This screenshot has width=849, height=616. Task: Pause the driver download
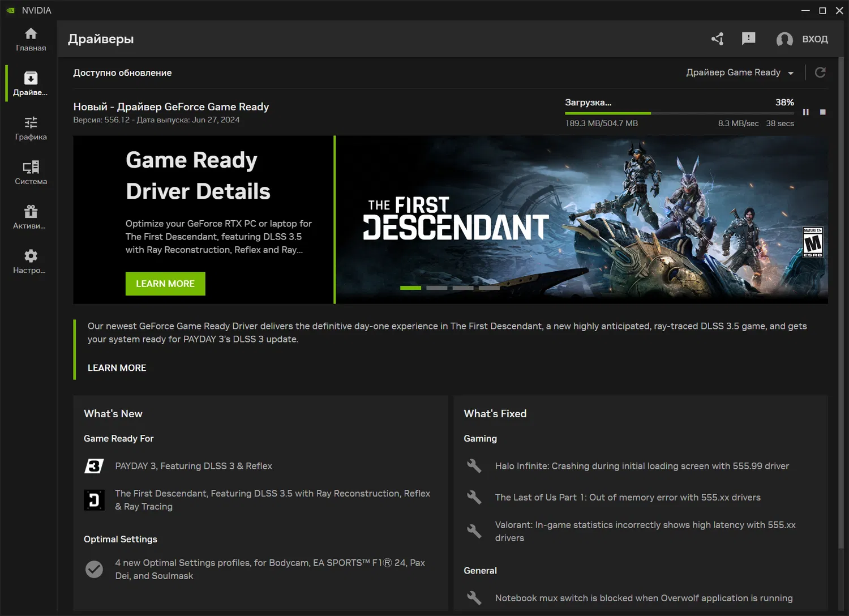pos(805,112)
